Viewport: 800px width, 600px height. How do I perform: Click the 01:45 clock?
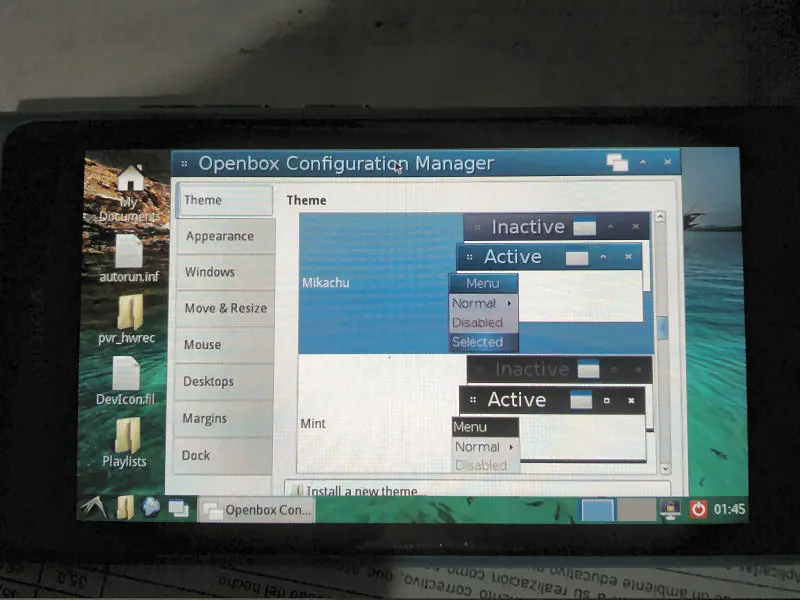(729, 509)
